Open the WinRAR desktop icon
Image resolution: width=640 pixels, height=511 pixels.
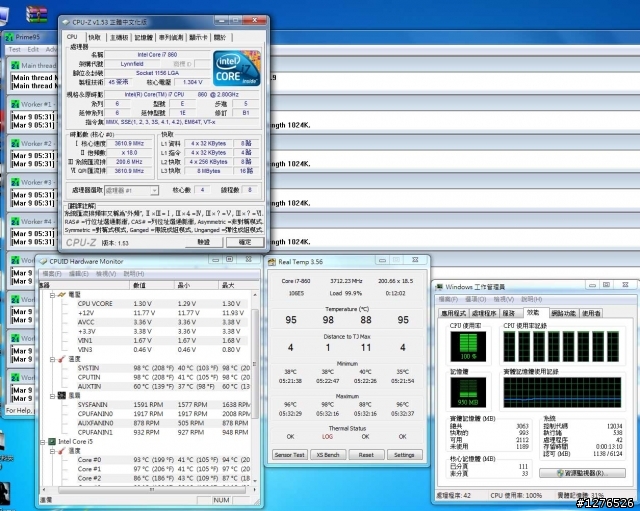point(37,13)
